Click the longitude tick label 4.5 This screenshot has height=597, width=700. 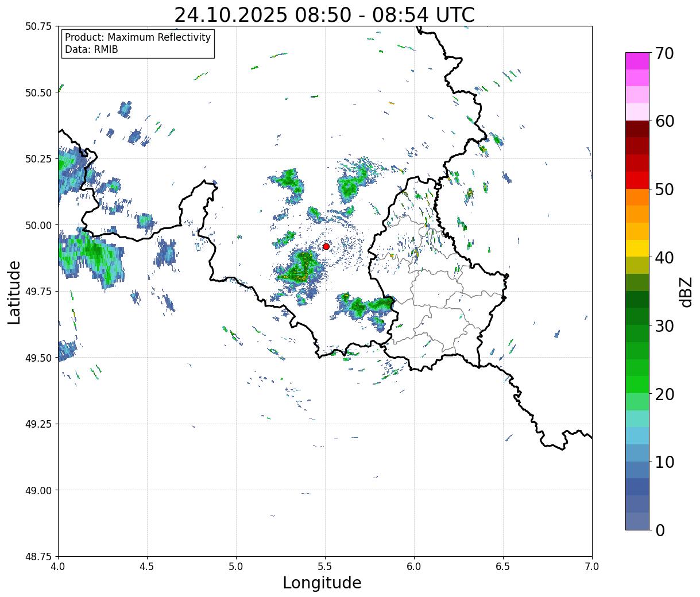tap(147, 567)
